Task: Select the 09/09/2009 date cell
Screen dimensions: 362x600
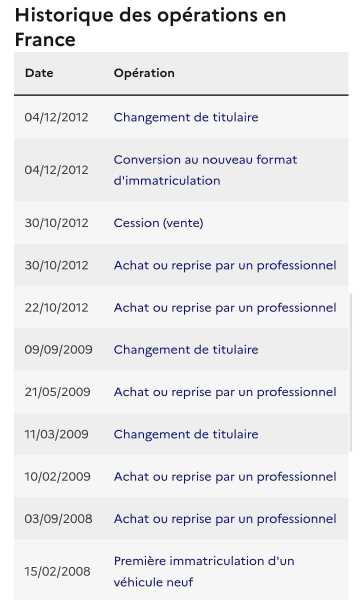Action: [x=59, y=350]
